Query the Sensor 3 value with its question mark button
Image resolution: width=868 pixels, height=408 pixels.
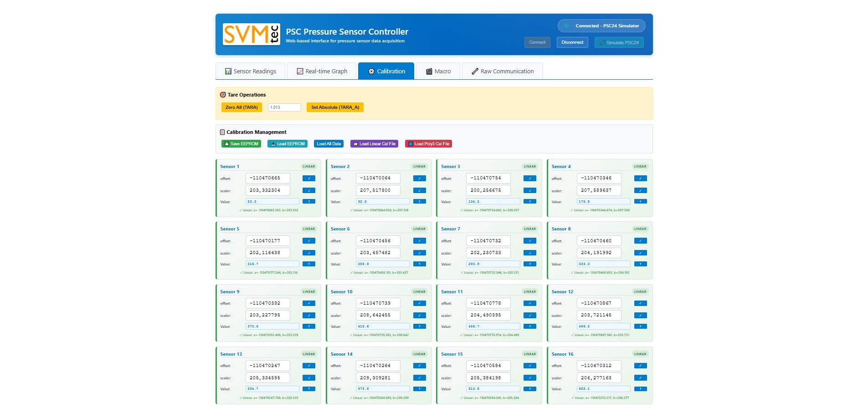529,201
